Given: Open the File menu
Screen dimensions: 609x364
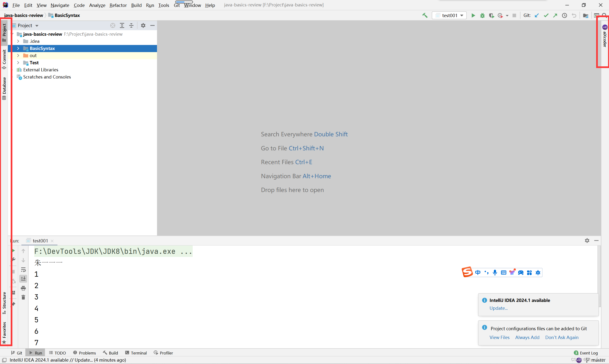Looking at the screenshot, I should (x=16, y=5).
